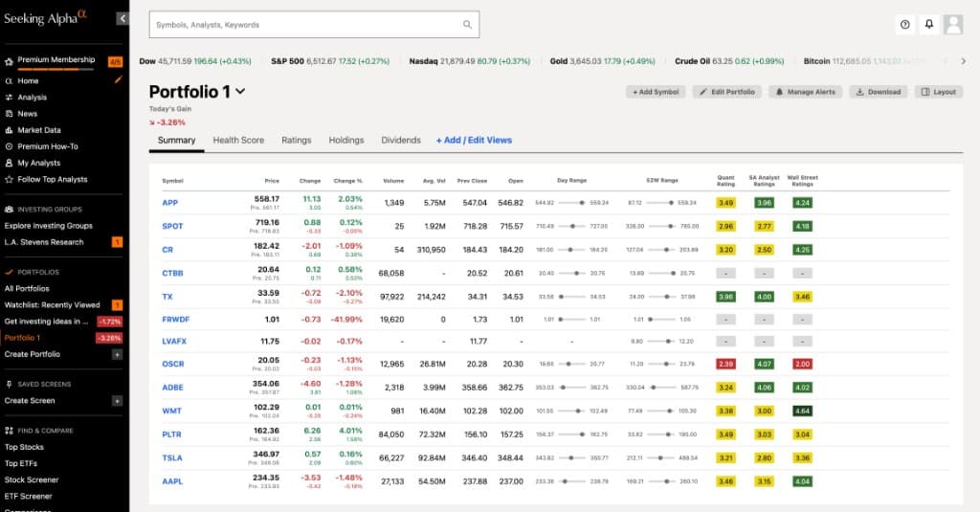The height and width of the screenshot is (512, 980).
Task: Open Explore Investing Groups
Action: pyautogui.click(x=48, y=226)
